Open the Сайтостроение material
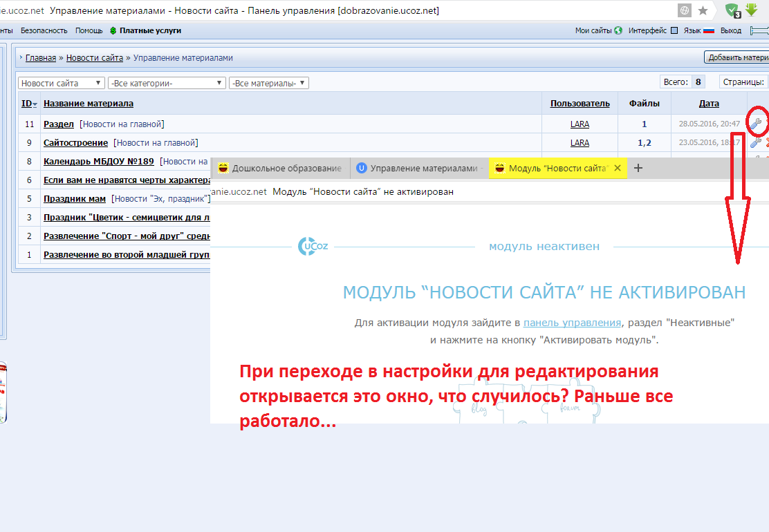769x532 pixels. [75, 142]
